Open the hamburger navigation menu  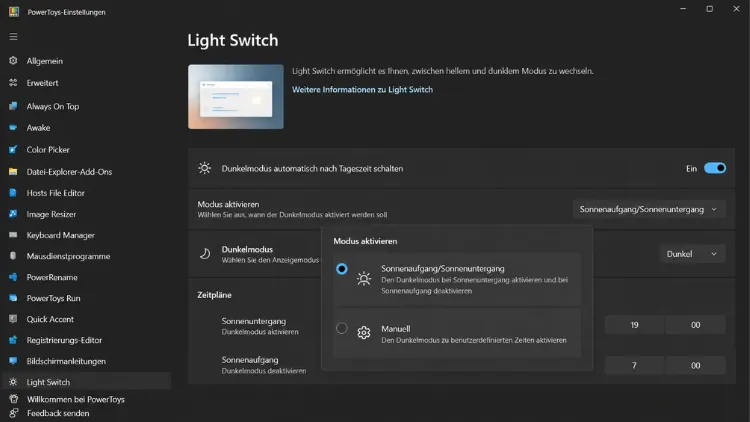13,37
